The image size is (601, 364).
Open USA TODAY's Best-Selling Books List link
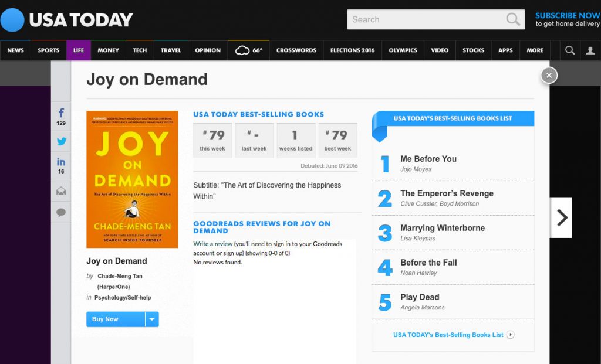pos(448,335)
